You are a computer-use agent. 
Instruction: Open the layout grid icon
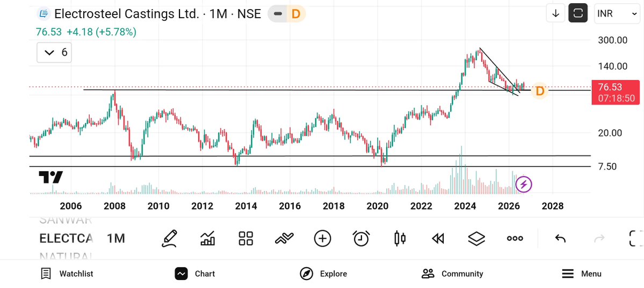coord(245,238)
